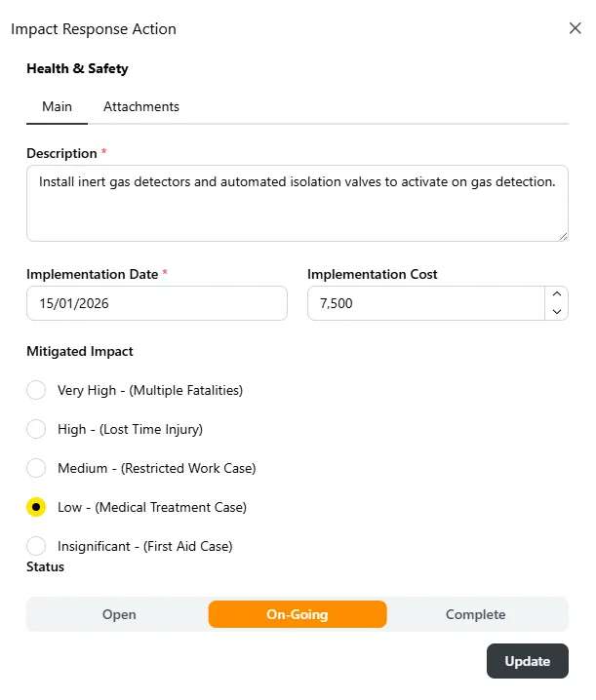Select Very High - Multiple Fatalities option

click(36, 390)
